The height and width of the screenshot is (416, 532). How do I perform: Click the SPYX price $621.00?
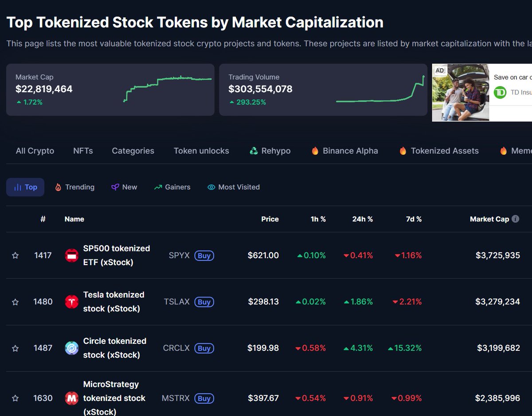click(263, 255)
